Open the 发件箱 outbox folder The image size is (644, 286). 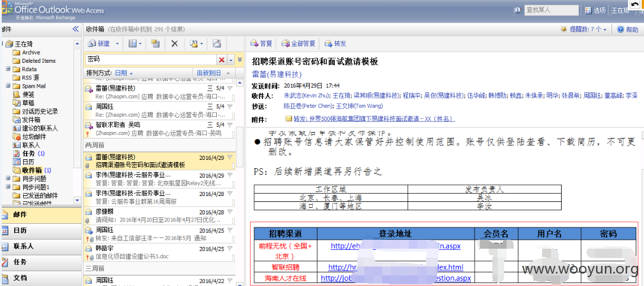click(31, 120)
